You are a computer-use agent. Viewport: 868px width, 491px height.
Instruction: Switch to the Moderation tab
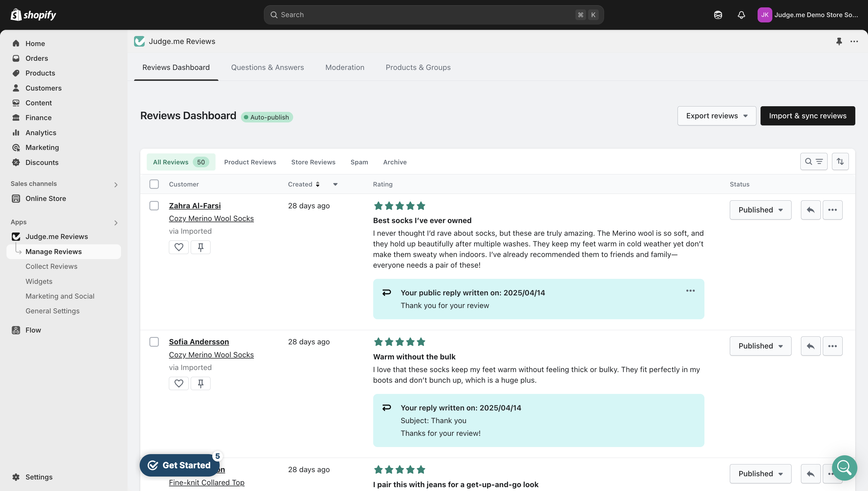click(345, 68)
